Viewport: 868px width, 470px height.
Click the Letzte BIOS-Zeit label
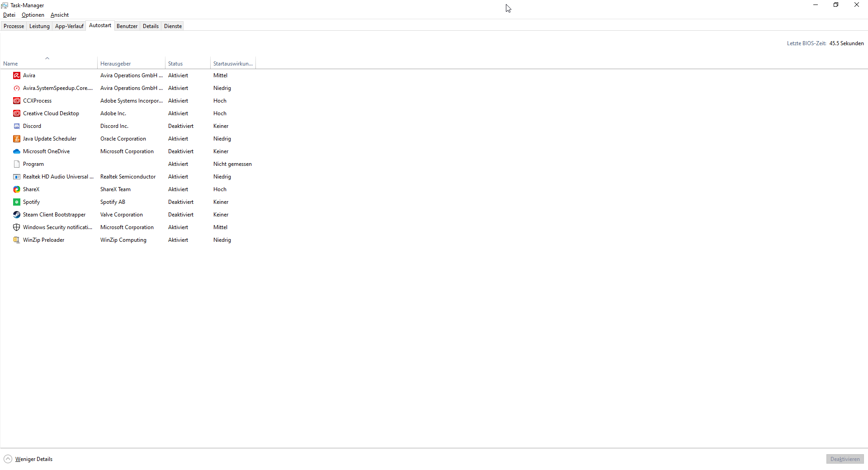click(x=807, y=43)
